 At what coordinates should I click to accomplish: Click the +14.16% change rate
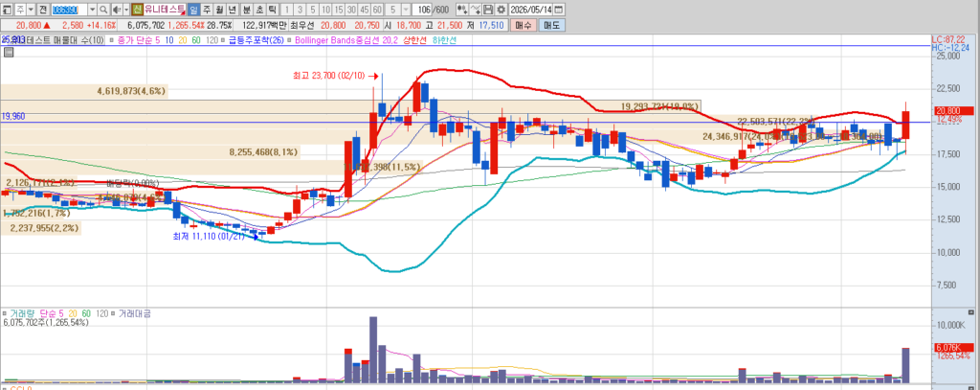click(x=102, y=25)
